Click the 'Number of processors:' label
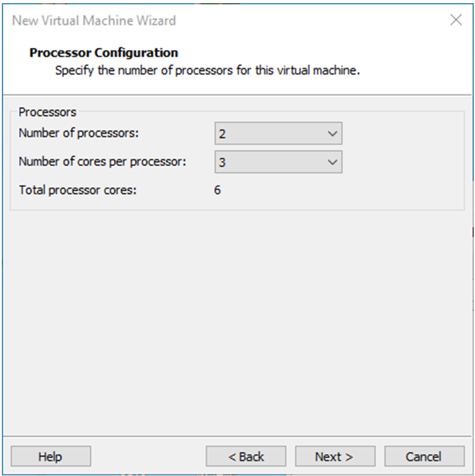 pos(79,133)
